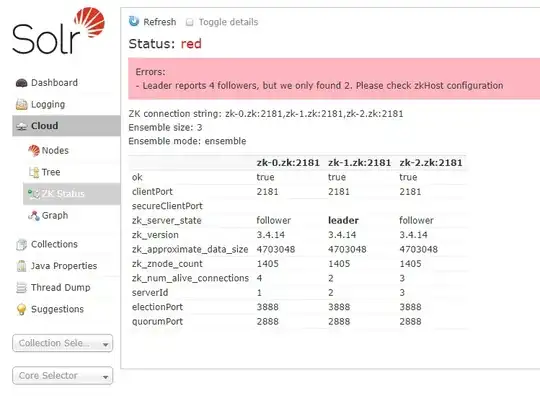
Task: Select the ZK Status submenu item
Action: pos(72,194)
